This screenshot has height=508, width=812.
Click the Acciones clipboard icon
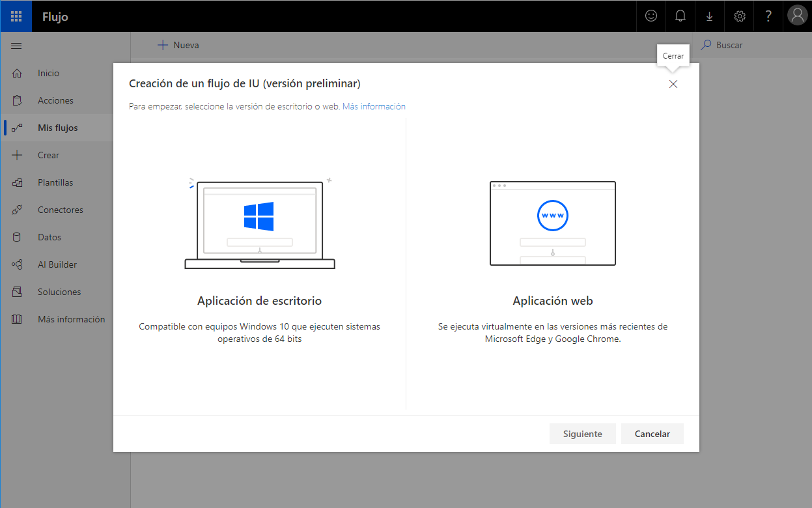click(x=18, y=101)
